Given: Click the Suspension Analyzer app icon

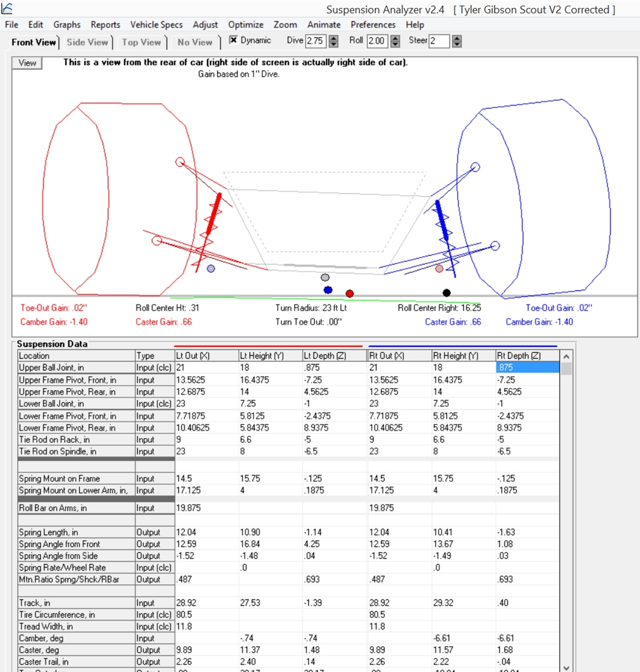Looking at the screenshot, I should pyautogui.click(x=7, y=8).
